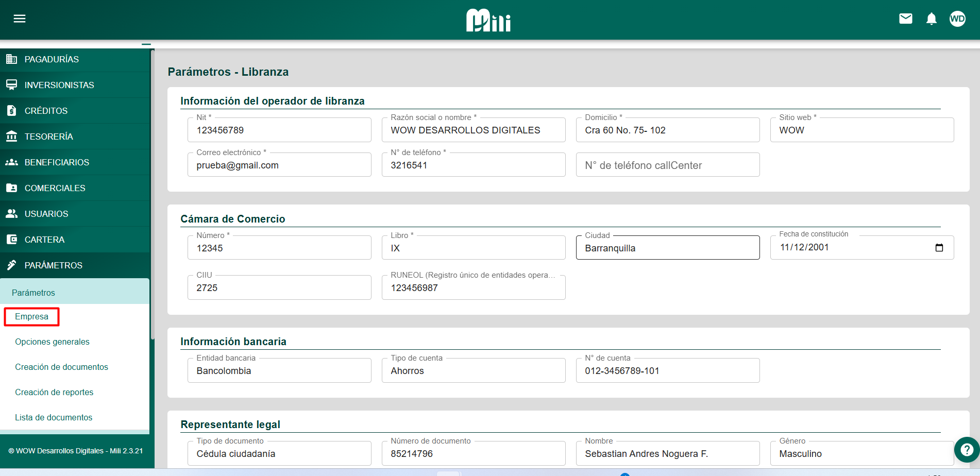
Task: Collapse the Parámetros sidebar section
Action: click(54, 265)
